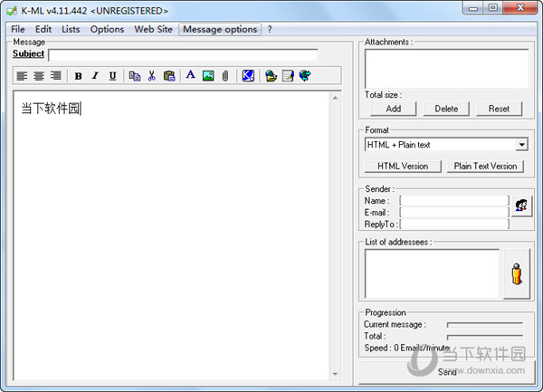Toggle underline formatting

(112, 76)
